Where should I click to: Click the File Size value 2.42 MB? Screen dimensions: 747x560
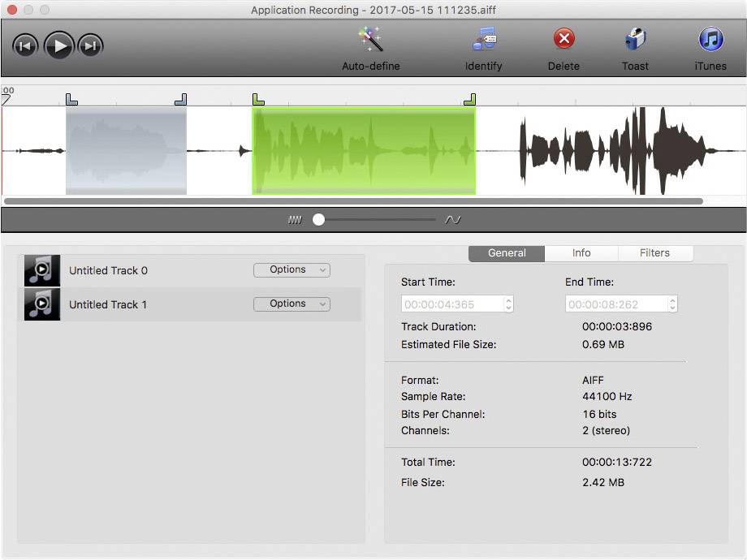603,482
